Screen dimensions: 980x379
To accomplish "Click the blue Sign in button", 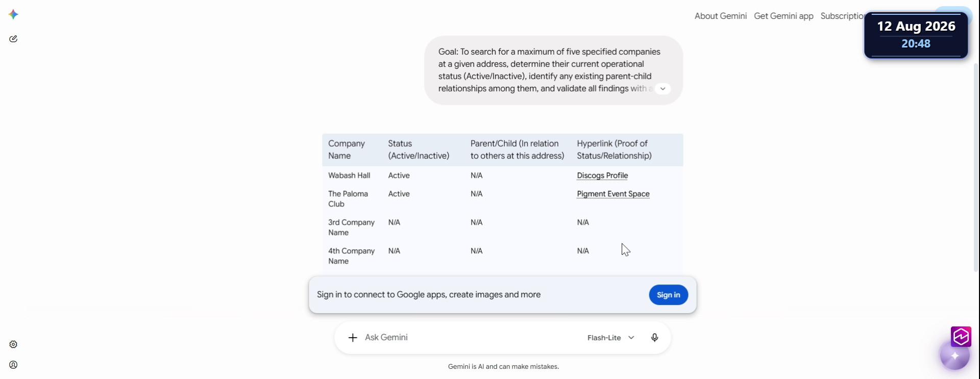I will [668, 295].
